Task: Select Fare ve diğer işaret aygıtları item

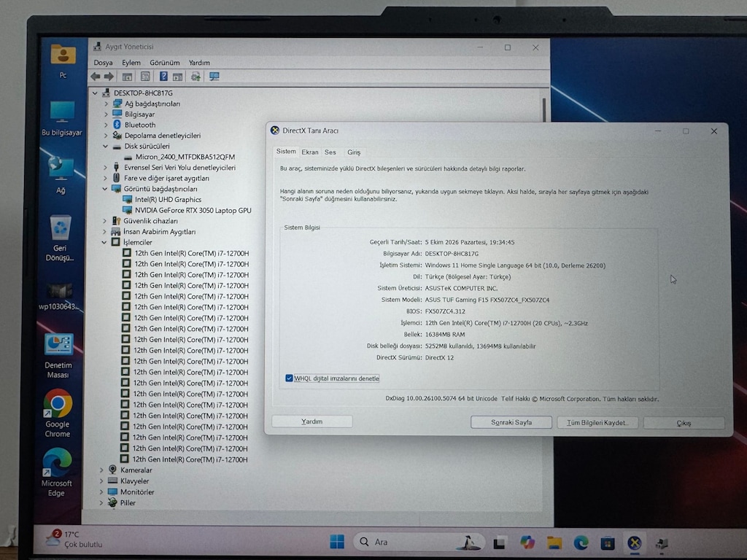Action: pos(166,178)
